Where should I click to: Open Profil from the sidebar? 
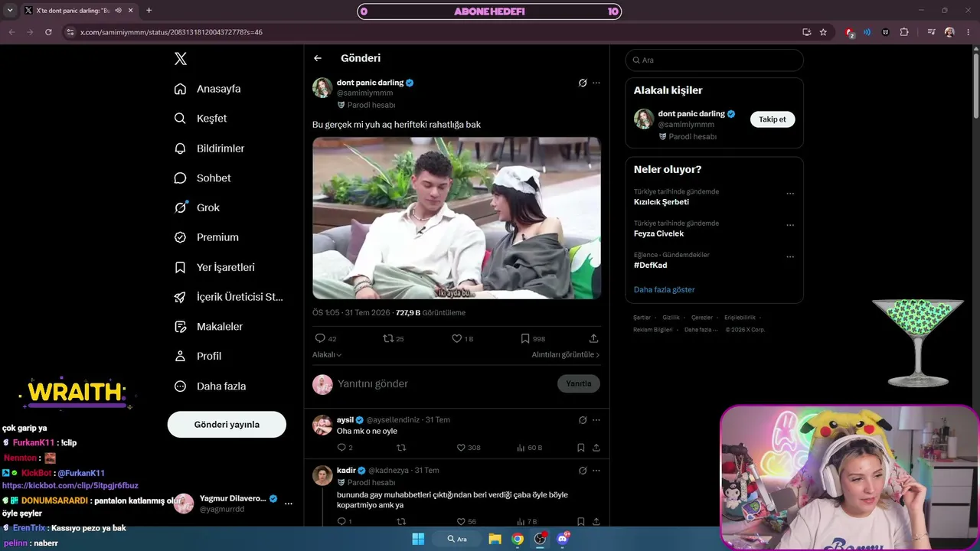pos(198,356)
